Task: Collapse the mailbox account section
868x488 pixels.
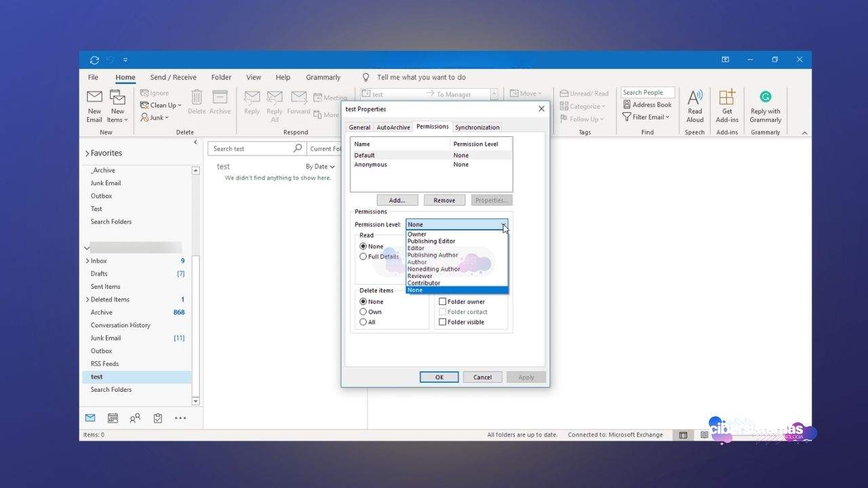Action: click(87, 248)
